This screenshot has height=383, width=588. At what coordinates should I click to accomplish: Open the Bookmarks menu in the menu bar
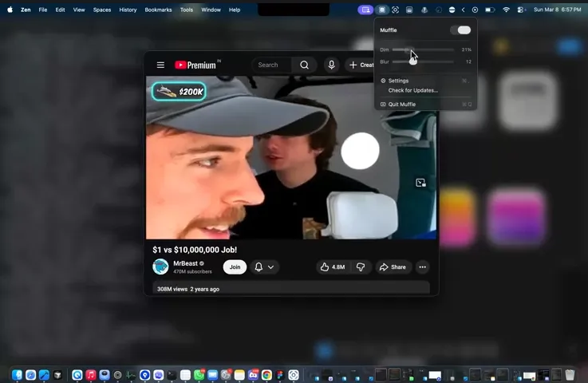tap(157, 10)
